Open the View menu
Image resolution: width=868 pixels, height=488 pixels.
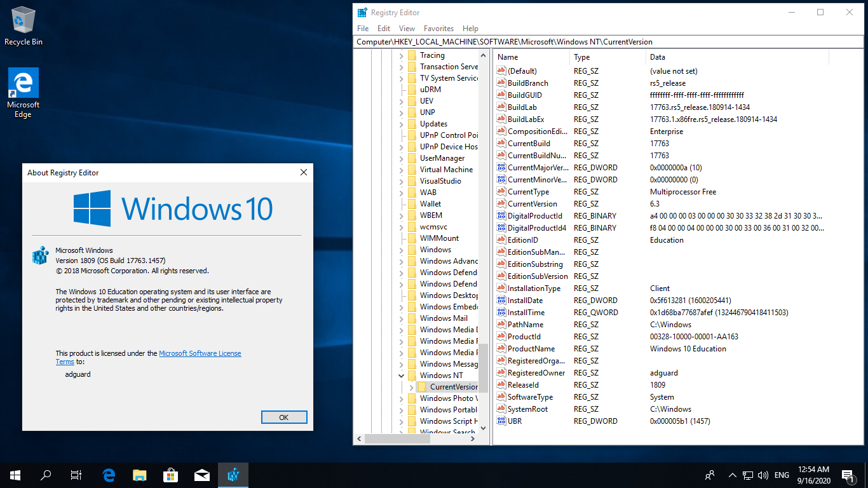407,29
